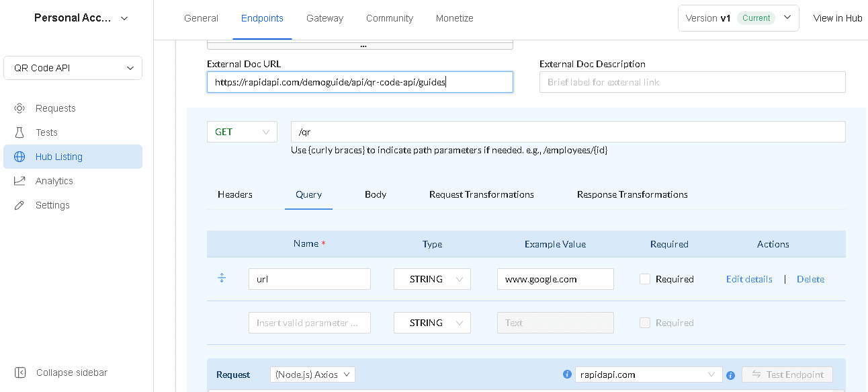Click the Current version badge

(x=756, y=18)
